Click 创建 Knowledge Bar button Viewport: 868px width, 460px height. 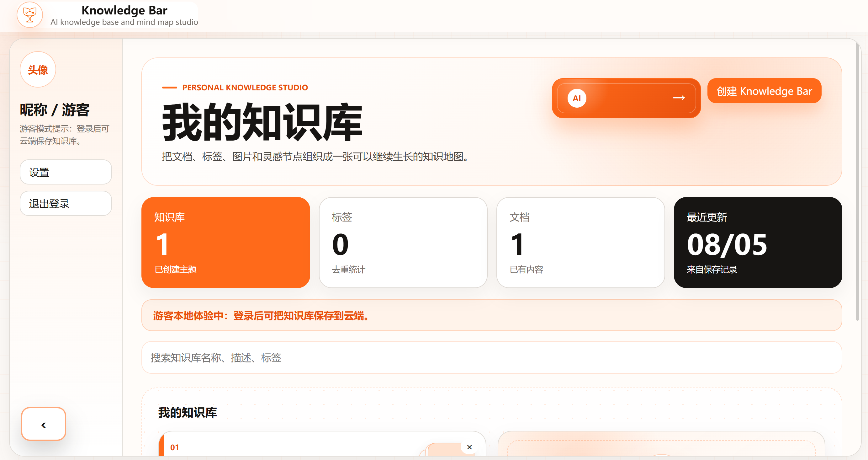click(x=764, y=91)
